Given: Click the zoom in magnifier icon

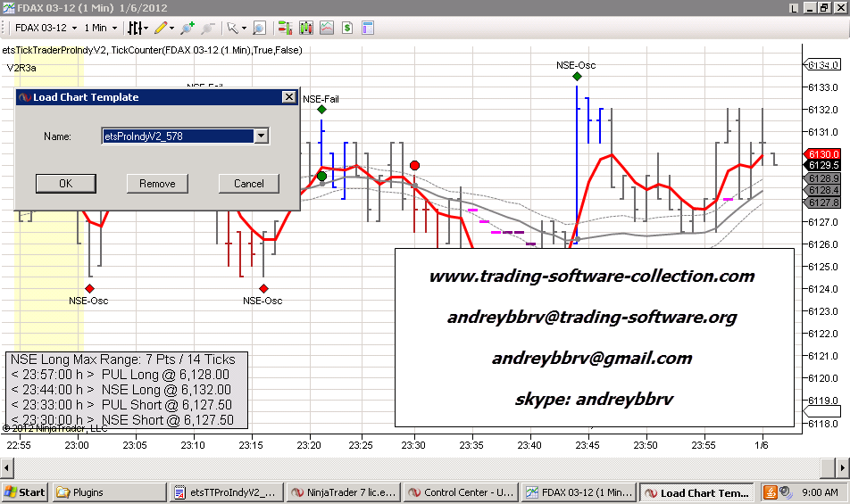Looking at the screenshot, I should pos(188,29).
